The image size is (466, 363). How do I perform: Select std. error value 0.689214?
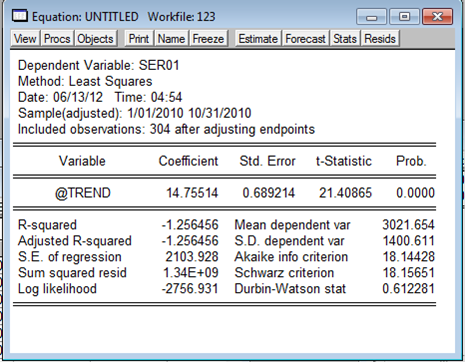coord(269,193)
